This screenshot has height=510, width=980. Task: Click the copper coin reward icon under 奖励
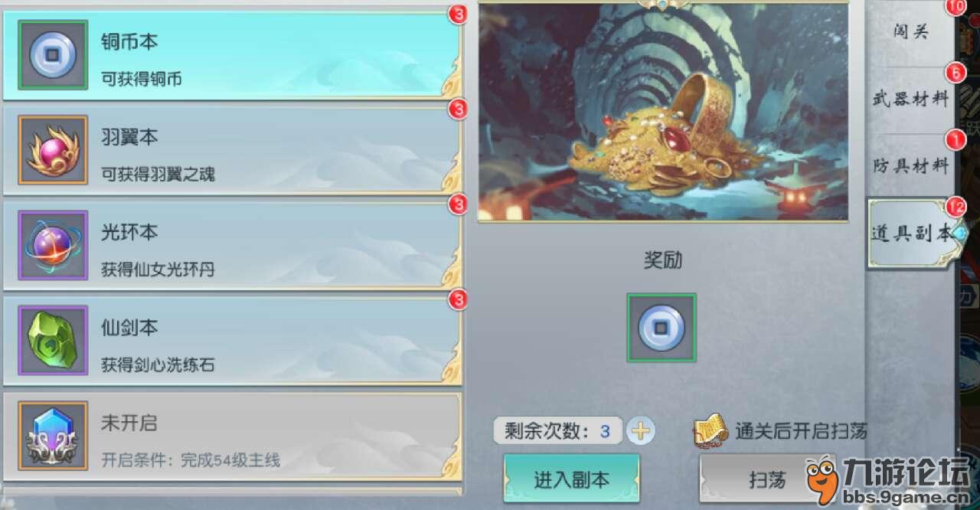[661, 328]
